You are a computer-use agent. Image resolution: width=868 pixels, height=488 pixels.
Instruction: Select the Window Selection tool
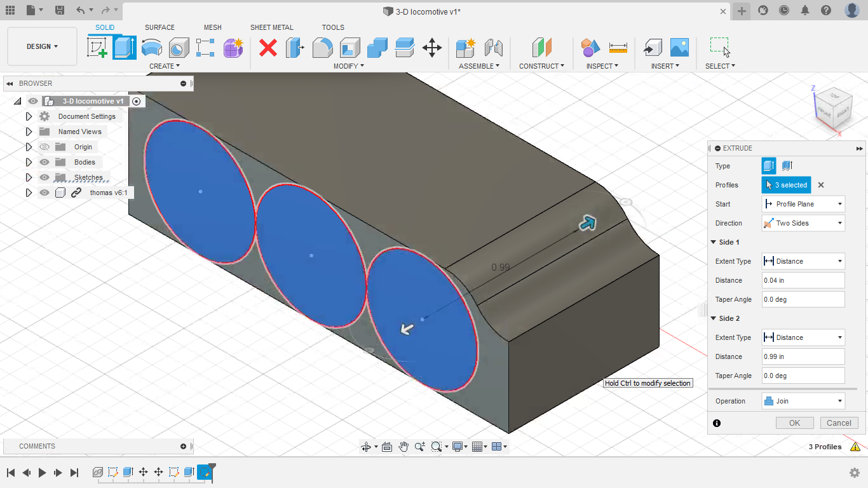point(720,48)
